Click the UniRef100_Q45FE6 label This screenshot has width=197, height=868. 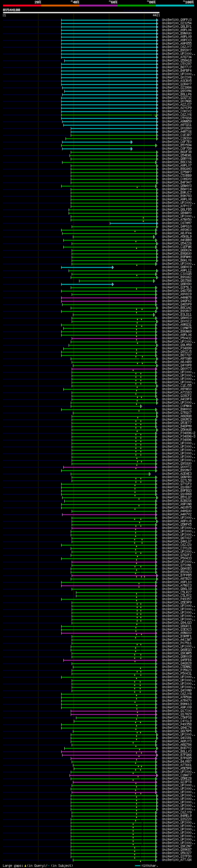pyautogui.click(x=176, y=660)
